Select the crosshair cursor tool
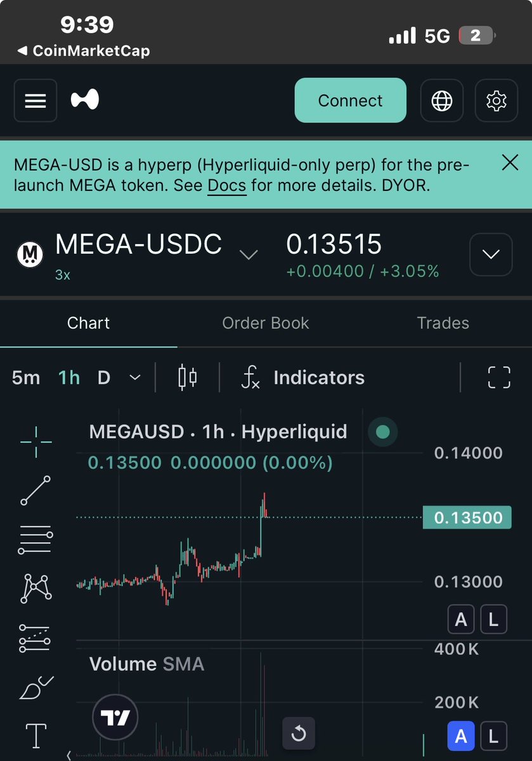Viewport: 532px width, 761px height. (36, 443)
